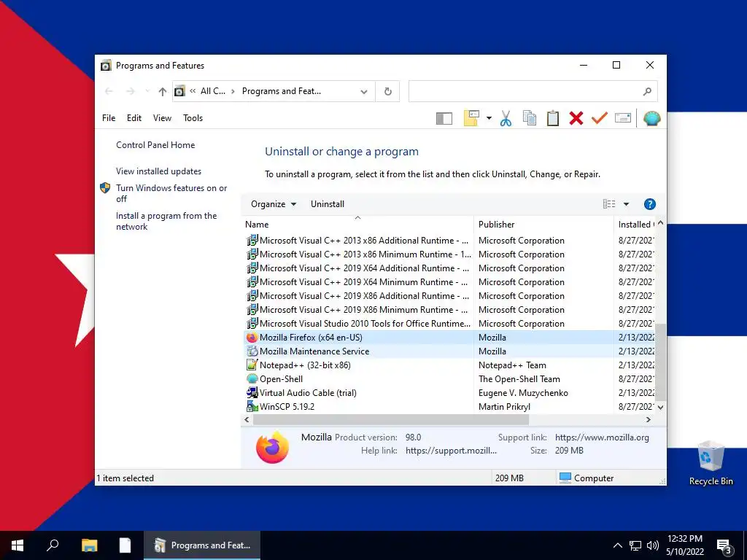Screen dimensions: 747x560
Task: Click the vertical scrollbar down arrow
Action: coord(660,408)
